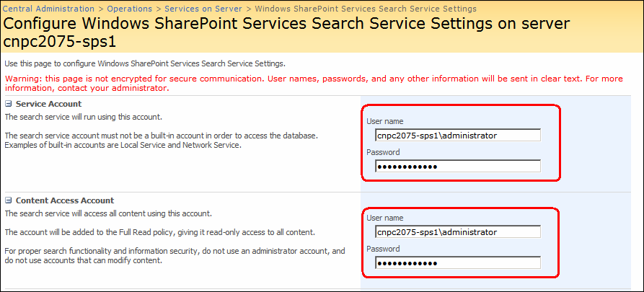This screenshot has width=644, height=292.
Task: Collapse the Content Access Account section
Action: [8, 200]
